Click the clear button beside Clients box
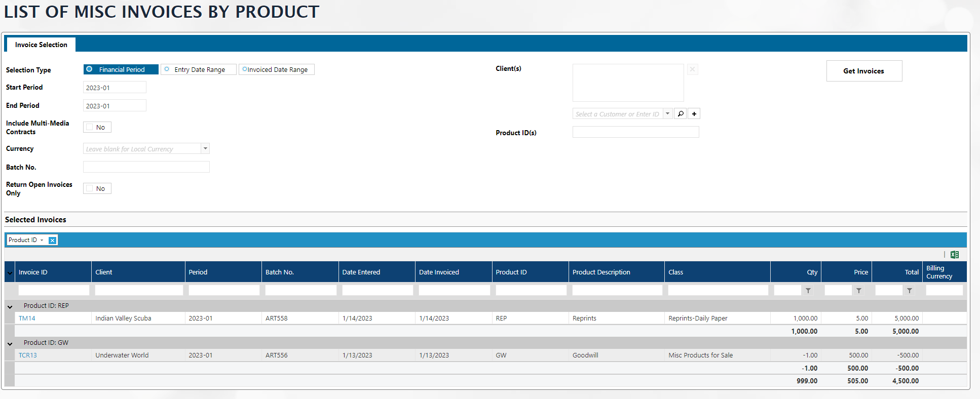The image size is (980, 399). click(x=692, y=69)
